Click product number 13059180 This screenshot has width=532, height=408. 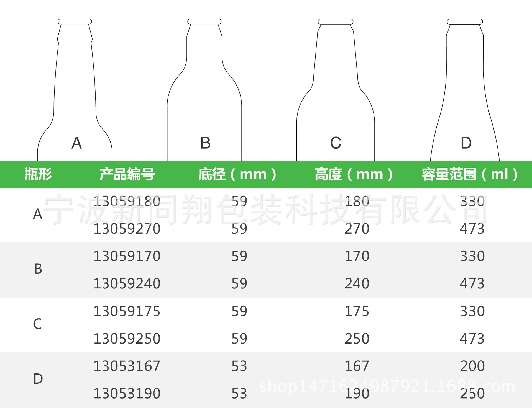127,201
